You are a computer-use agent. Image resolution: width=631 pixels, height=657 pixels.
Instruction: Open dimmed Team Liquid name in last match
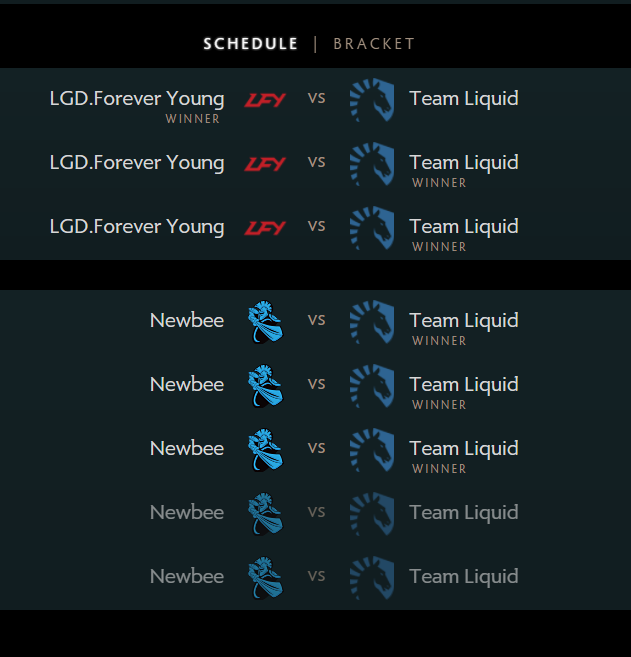464,577
